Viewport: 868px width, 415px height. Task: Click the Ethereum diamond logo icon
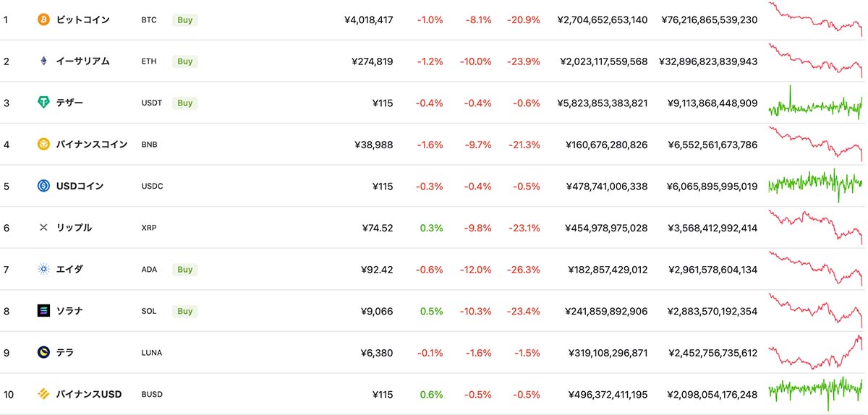(x=43, y=61)
